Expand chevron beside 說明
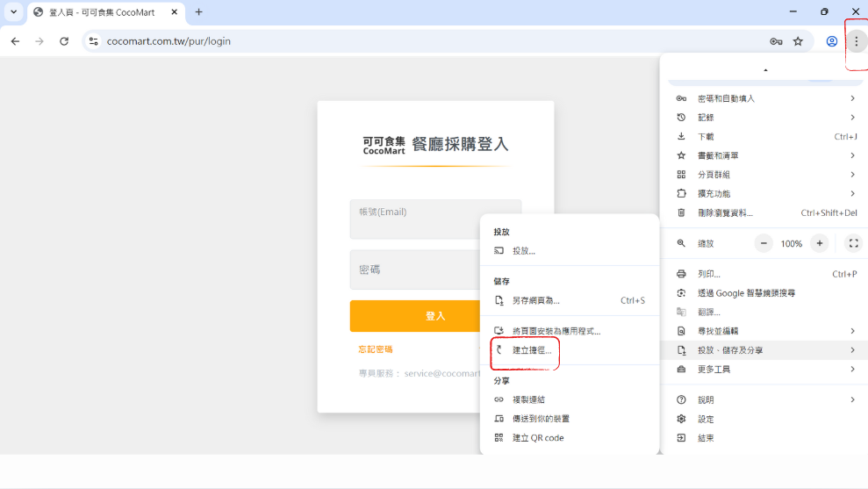Viewport: 868px width, 489px height. pyautogui.click(x=852, y=399)
